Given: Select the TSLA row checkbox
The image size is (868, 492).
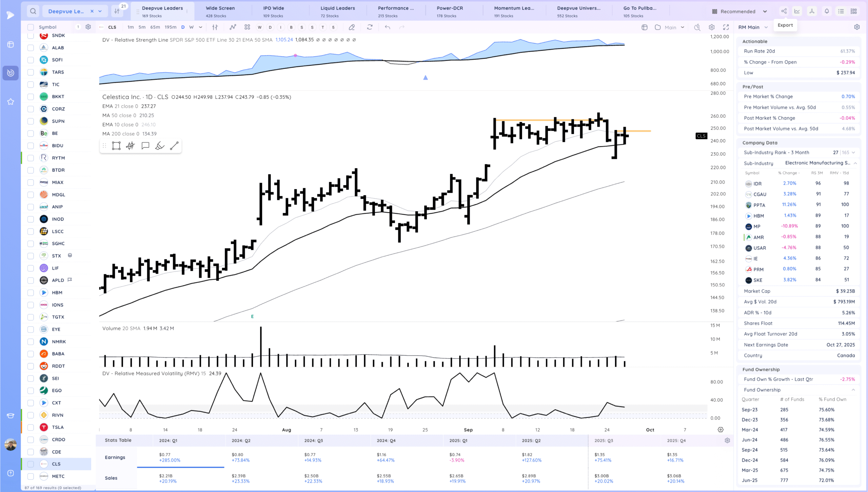Looking at the screenshot, I should pyautogui.click(x=31, y=427).
